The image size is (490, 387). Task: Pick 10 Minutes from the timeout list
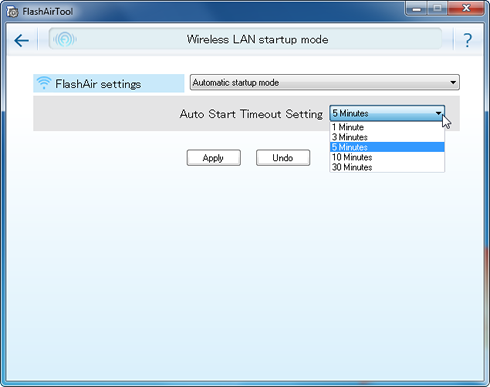(387, 157)
